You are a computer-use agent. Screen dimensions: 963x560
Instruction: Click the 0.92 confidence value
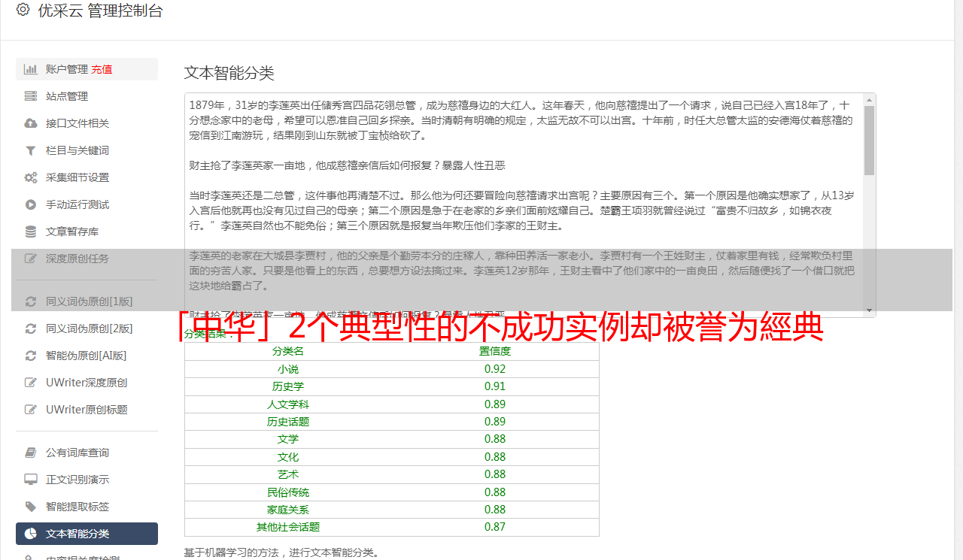(495, 369)
